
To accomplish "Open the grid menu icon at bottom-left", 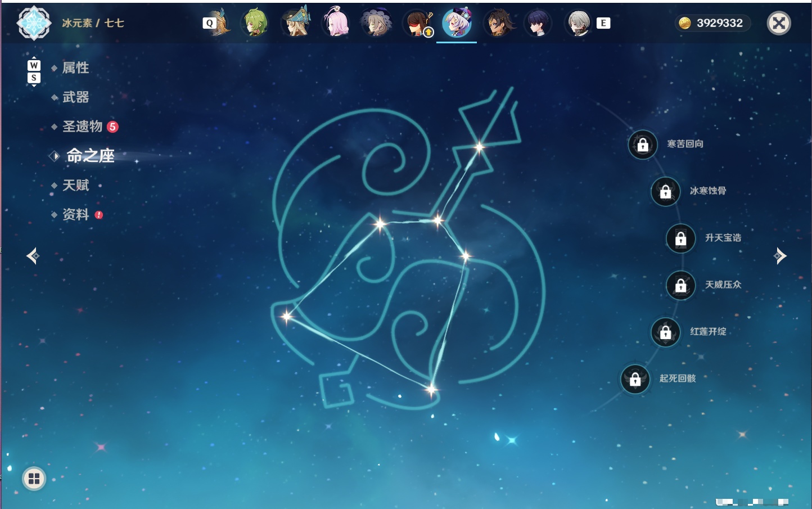I will point(34,479).
